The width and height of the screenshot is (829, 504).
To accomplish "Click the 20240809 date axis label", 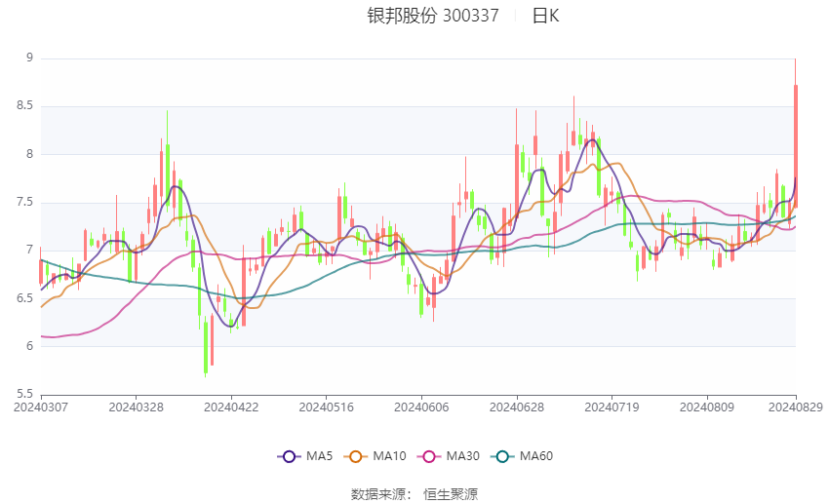I will click(707, 407).
